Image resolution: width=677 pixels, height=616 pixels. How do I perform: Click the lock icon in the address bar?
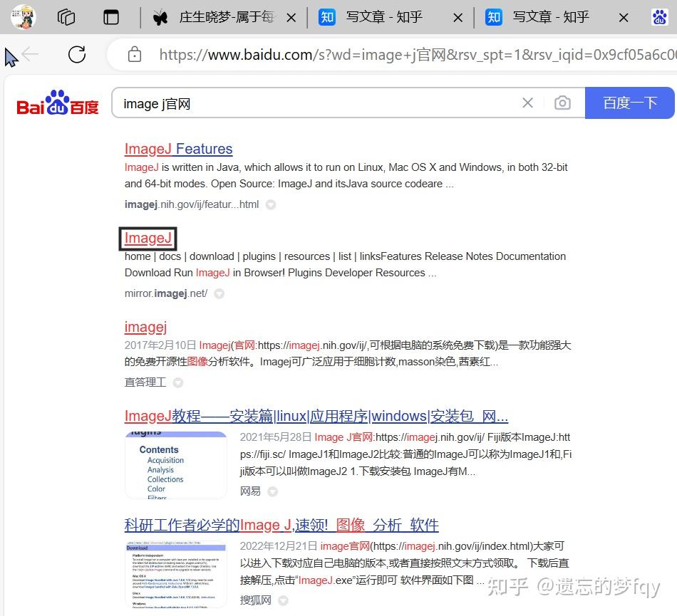135,54
